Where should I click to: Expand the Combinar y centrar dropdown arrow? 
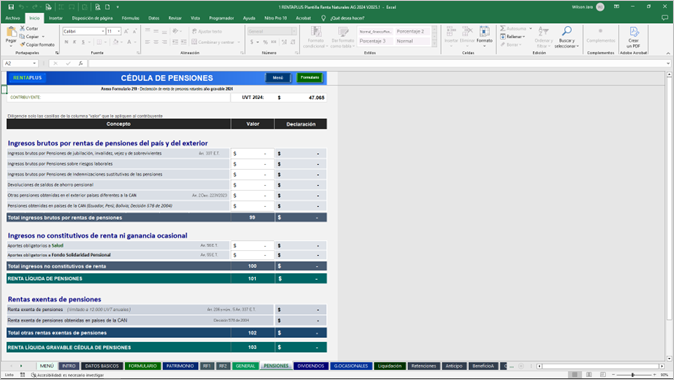pos(239,42)
